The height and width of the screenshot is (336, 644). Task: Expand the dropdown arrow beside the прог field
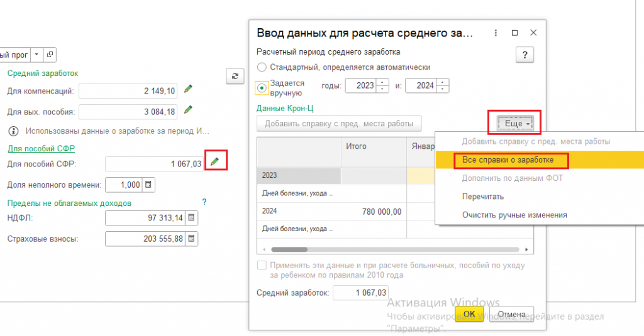click(36, 55)
